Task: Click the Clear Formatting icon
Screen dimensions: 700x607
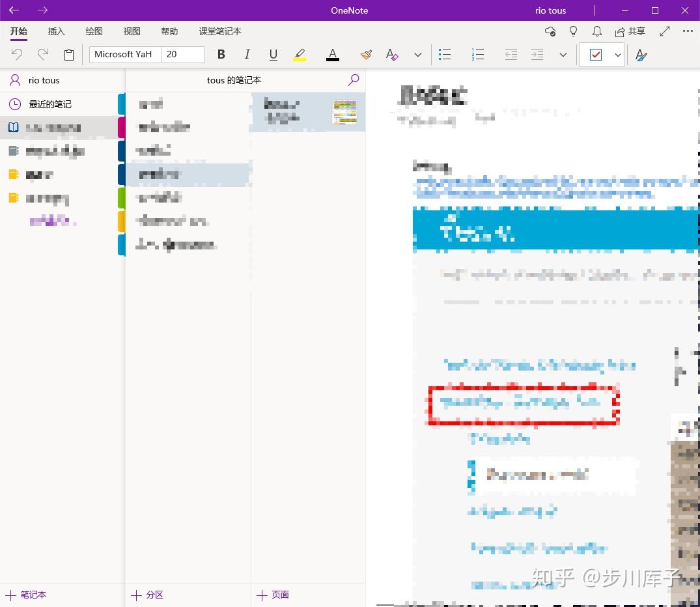Action: pos(391,55)
